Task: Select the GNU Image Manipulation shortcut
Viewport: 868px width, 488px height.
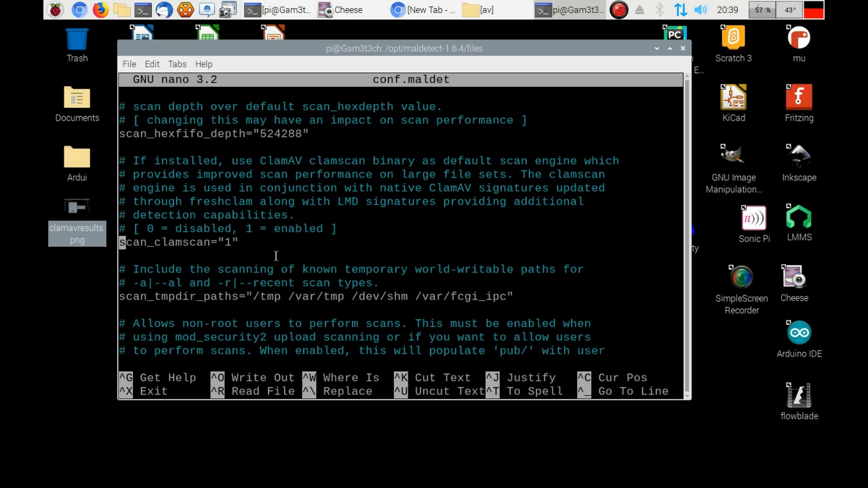Action: [x=733, y=169]
